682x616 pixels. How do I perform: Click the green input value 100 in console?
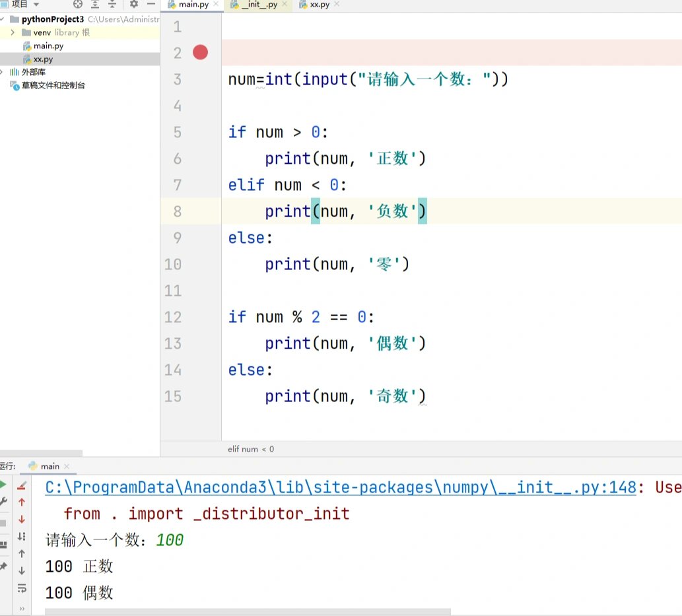pyautogui.click(x=170, y=540)
